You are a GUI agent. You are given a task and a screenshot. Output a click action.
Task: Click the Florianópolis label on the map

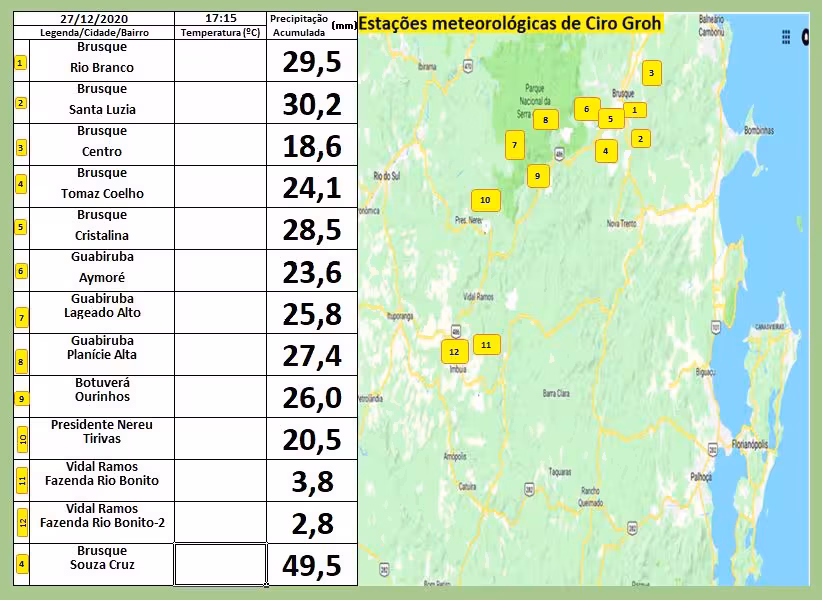coord(748,443)
